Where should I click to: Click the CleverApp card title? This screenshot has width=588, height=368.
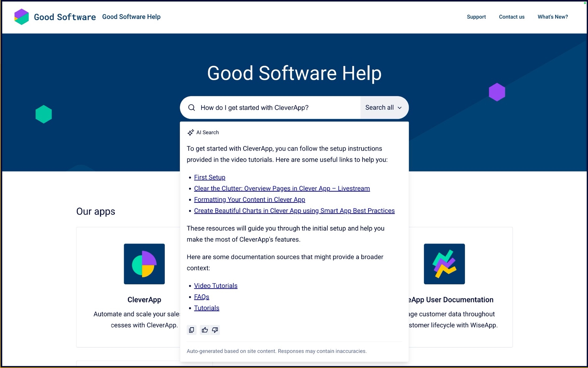pos(144,299)
